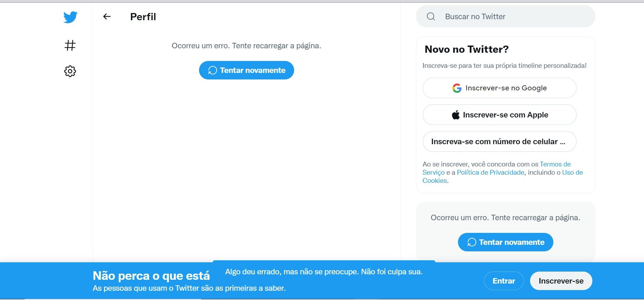Click the Novo no Twitter? heading
The height and width of the screenshot is (300, 644).
pyautogui.click(x=466, y=49)
